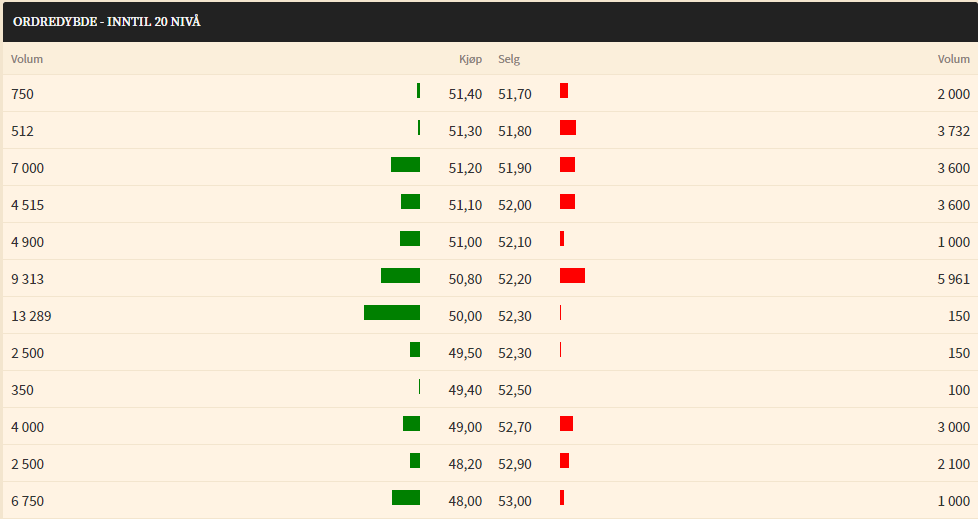Image resolution: width=978 pixels, height=519 pixels.
Task: Select the buy price 49,50
Action: coord(465,353)
